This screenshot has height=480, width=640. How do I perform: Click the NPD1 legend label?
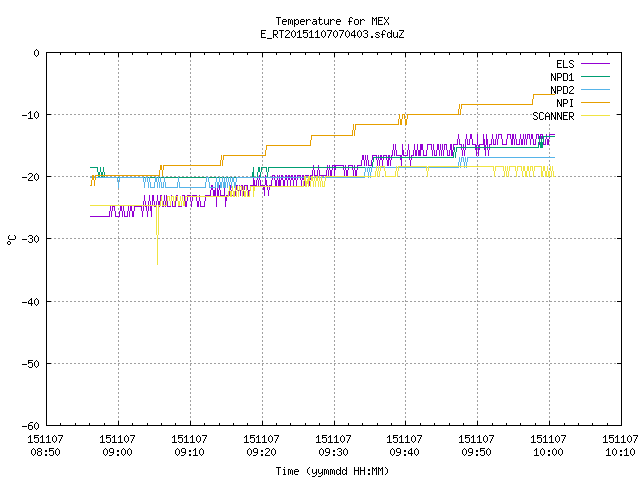(562, 77)
